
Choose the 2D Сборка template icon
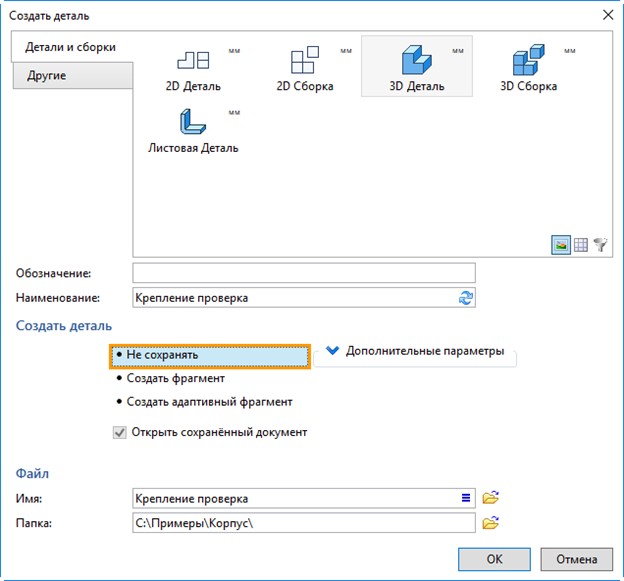[305, 60]
